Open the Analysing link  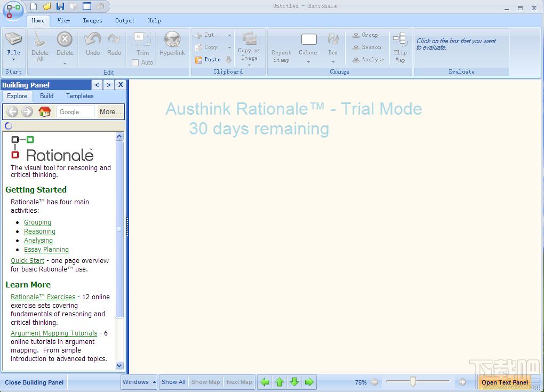click(x=38, y=241)
